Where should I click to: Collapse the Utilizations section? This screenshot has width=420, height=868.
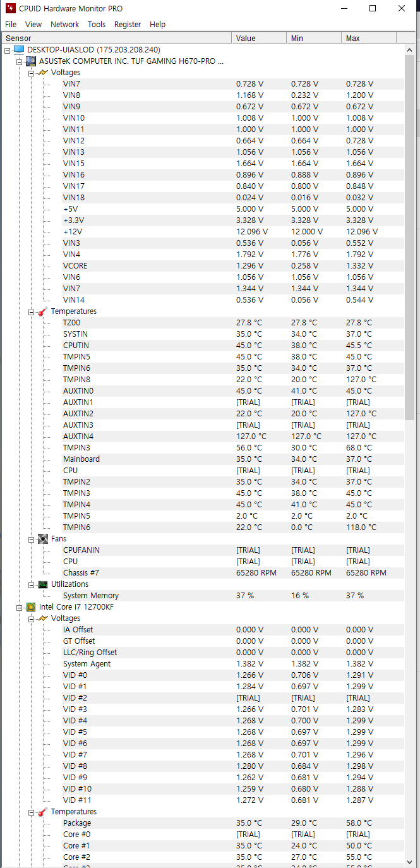point(31,584)
